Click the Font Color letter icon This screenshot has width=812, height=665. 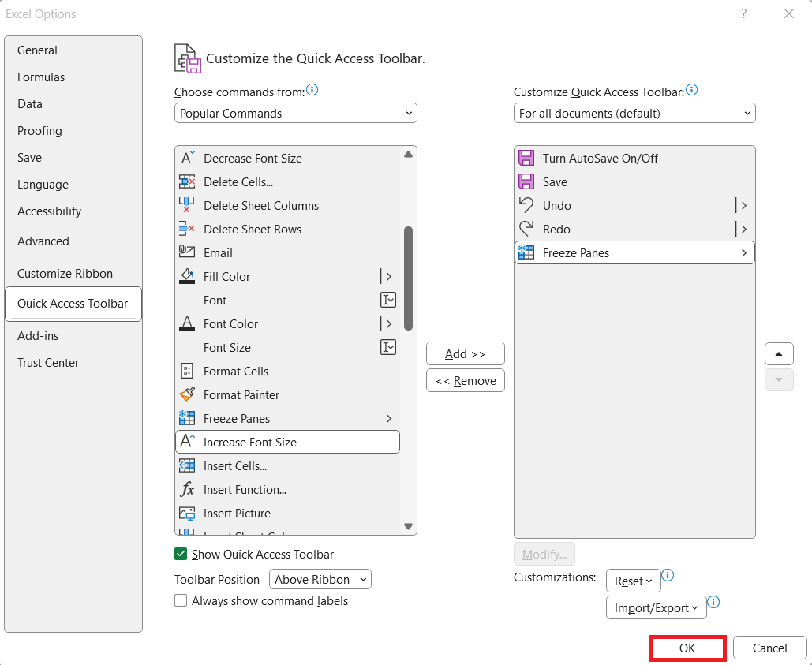click(187, 323)
